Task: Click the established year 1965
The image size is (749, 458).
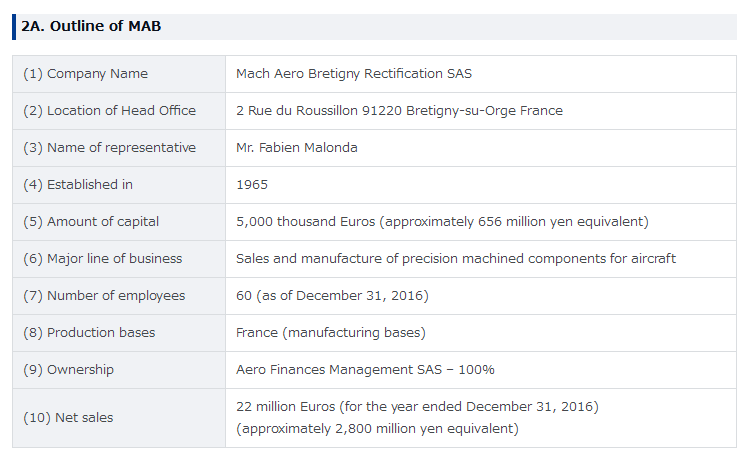Action: pyautogui.click(x=252, y=184)
